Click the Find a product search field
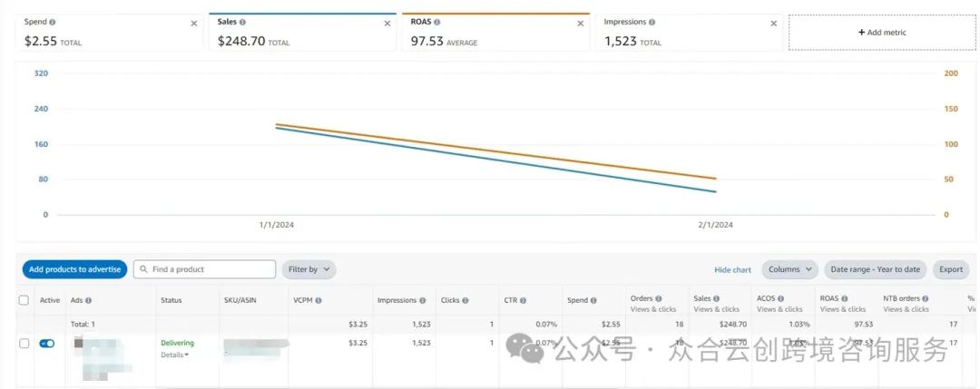Screen dimensions: 980x389 click(211, 269)
